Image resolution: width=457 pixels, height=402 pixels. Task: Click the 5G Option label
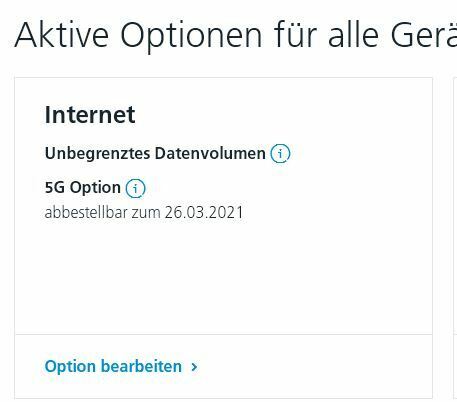[83, 187]
